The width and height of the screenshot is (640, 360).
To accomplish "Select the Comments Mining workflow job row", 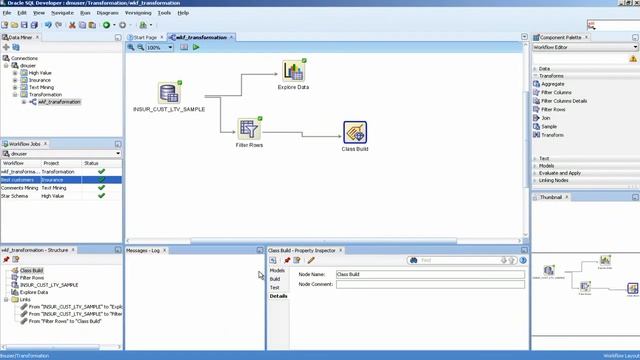I will click(61, 188).
